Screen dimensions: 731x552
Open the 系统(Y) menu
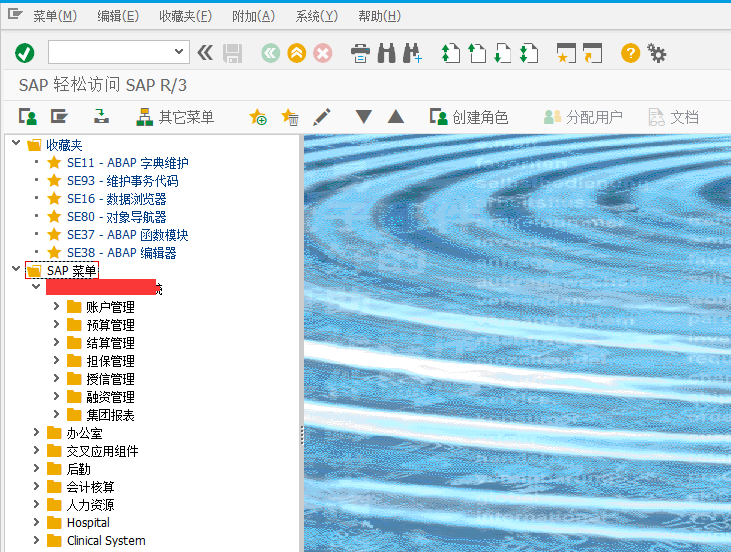coord(317,16)
